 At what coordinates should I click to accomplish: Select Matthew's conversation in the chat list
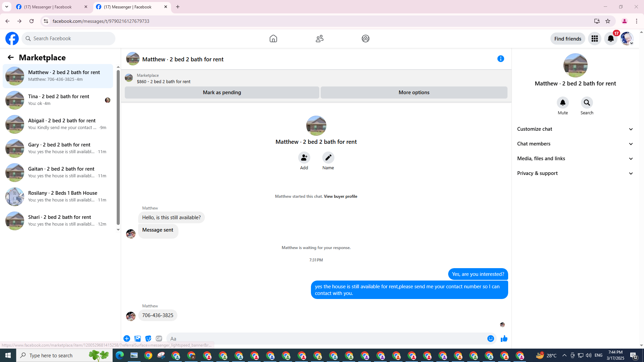[58, 76]
